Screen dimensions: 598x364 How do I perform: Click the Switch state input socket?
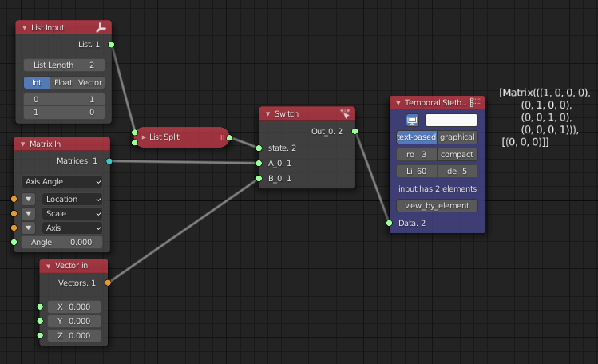259,148
